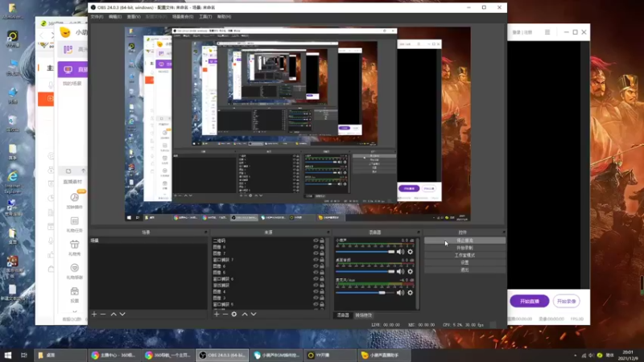
Task: Switch to the 混音器 tab
Action: pyautogui.click(x=343, y=315)
